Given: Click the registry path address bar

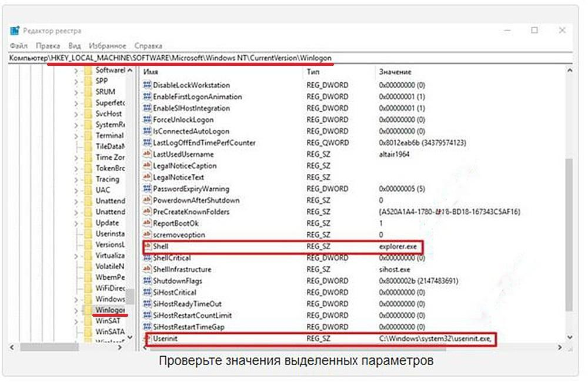Looking at the screenshot, I should (x=290, y=58).
